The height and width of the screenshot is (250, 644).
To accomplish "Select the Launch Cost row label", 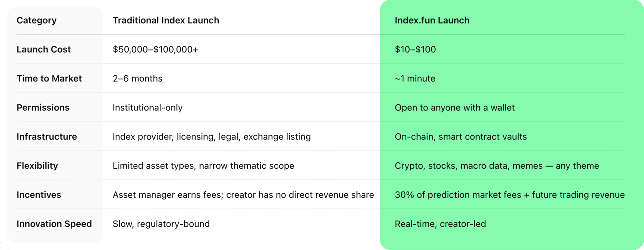I will (x=44, y=49).
